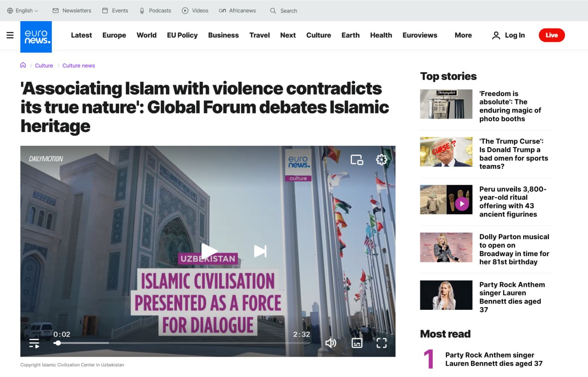The image size is (588, 377).
Task: Open video settings gear icon
Action: [x=381, y=160]
